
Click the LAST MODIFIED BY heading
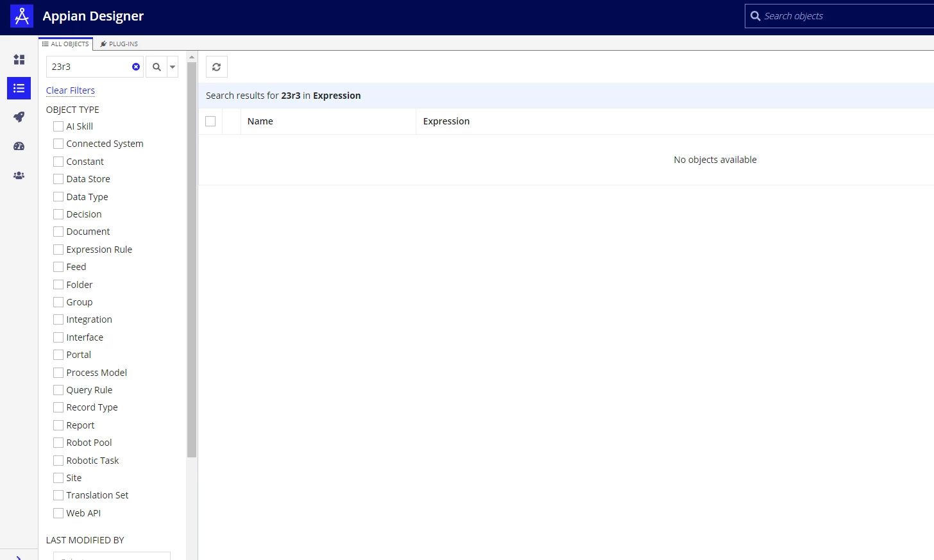tap(85, 540)
